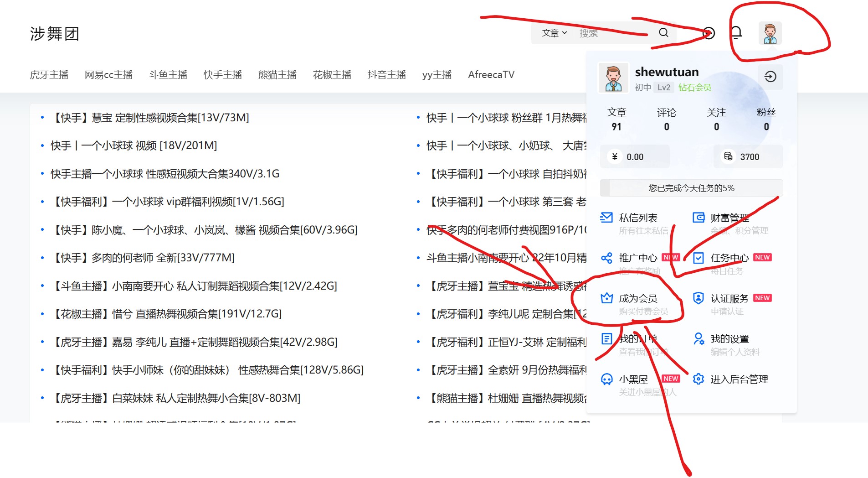Open the 虎牙主播 category
The image size is (868, 478).
coord(49,74)
